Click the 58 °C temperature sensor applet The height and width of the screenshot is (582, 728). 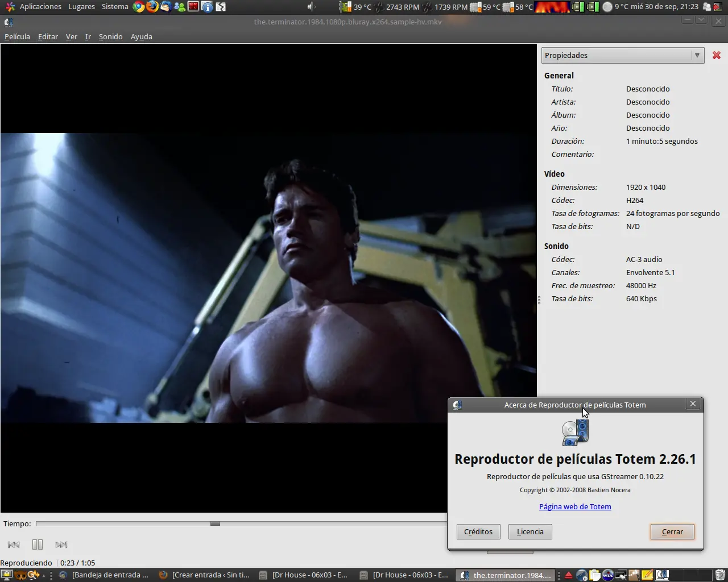[518, 7]
